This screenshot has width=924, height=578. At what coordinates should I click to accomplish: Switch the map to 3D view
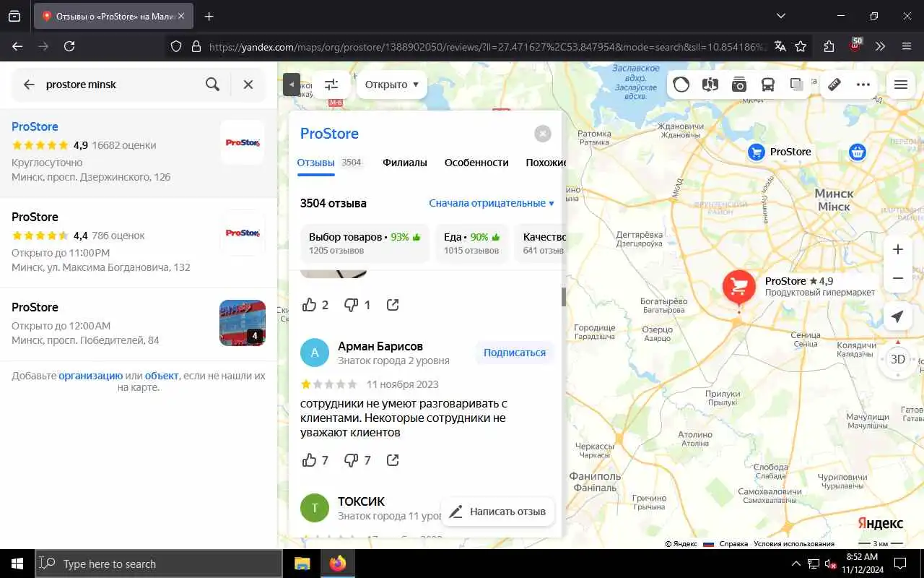point(897,359)
